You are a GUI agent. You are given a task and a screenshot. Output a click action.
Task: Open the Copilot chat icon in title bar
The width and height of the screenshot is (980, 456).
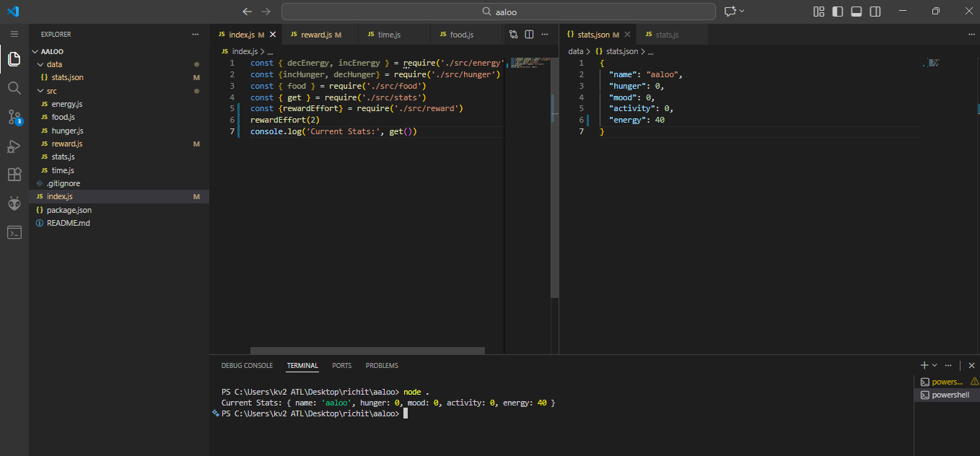point(730,12)
